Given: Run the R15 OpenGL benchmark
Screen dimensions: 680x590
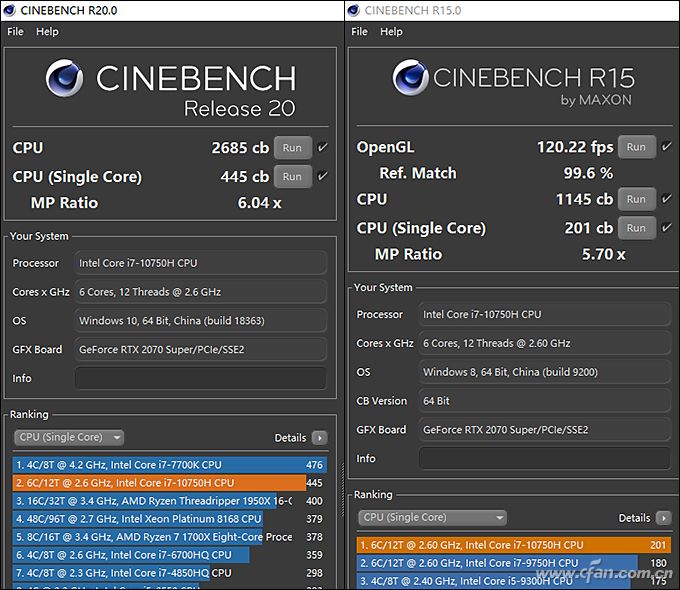Looking at the screenshot, I should pyautogui.click(x=636, y=147).
